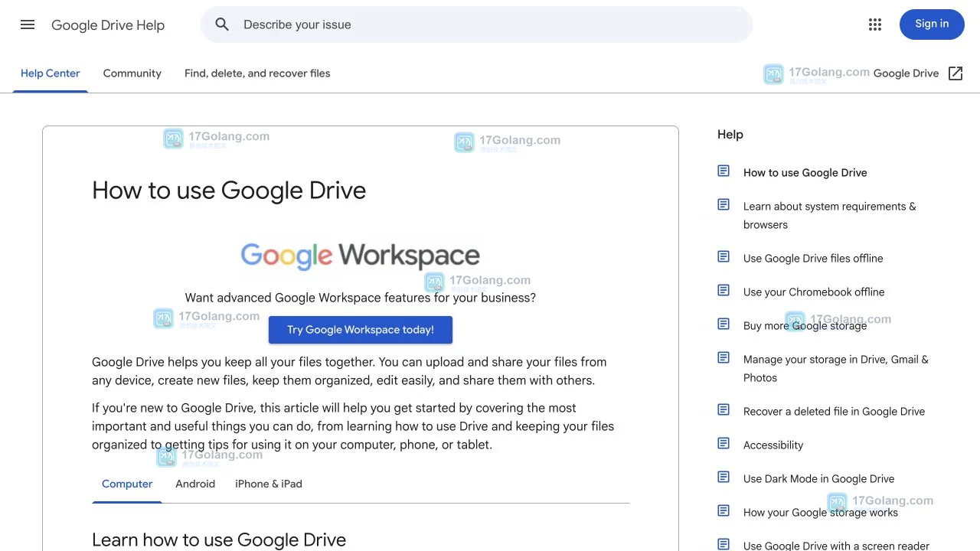The image size is (980, 551).
Task: Click the How to use Google Drive heading
Action: pos(229,191)
